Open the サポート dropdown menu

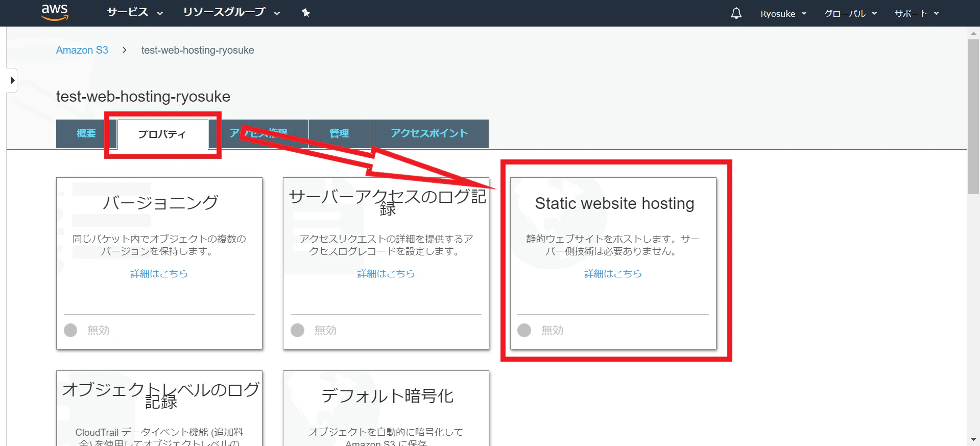point(917,14)
